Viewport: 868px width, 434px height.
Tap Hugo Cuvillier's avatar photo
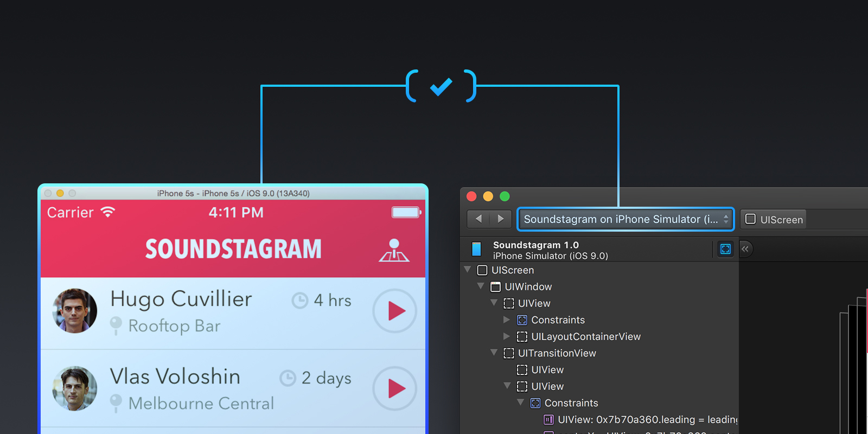75,311
